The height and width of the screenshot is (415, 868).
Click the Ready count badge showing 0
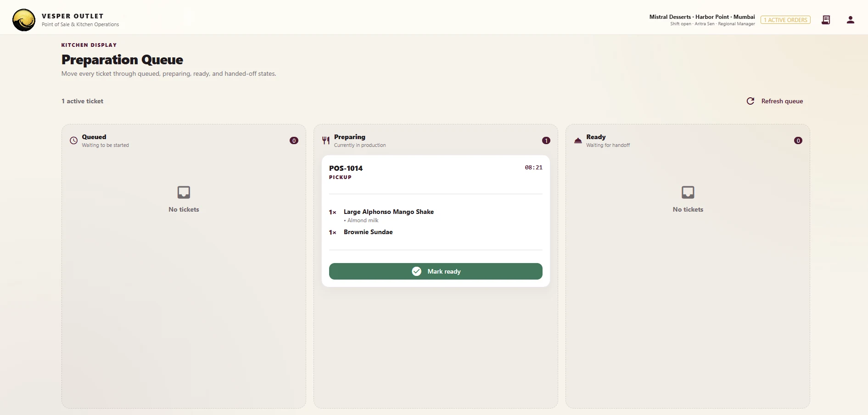798,140
